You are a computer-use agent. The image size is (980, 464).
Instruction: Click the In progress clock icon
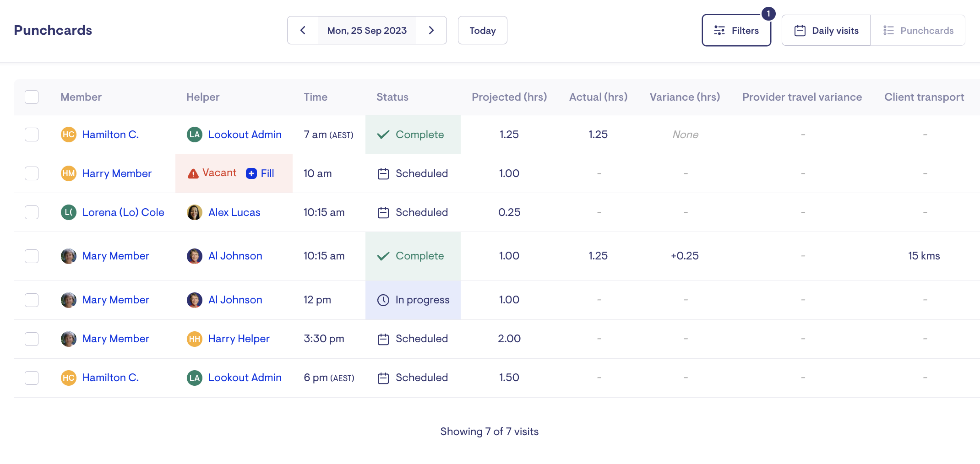[383, 300]
